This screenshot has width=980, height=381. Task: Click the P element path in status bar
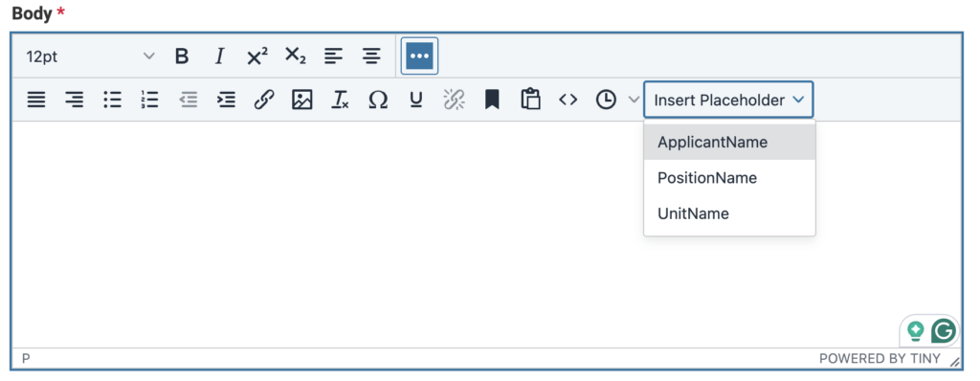pyautogui.click(x=26, y=358)
